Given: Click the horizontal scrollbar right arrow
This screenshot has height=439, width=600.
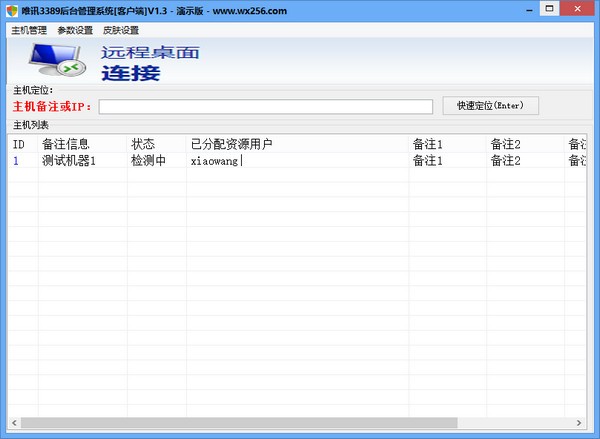Looking at the screenshot, I should click(x=582, y=423).
